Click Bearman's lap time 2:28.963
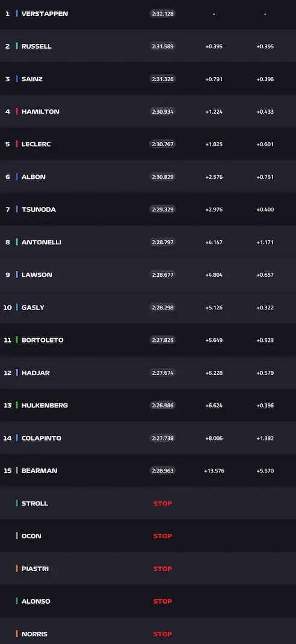296x644 pixels. point(162,471)
